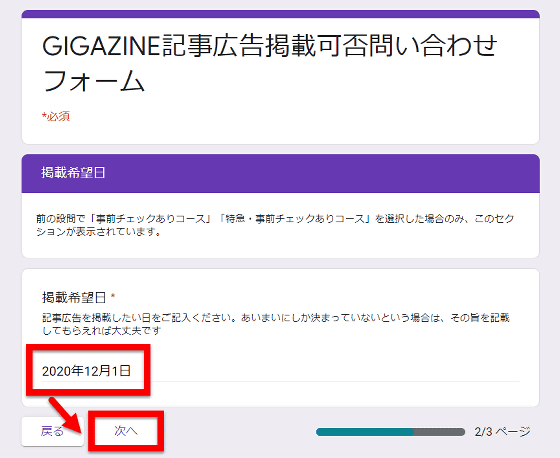Click the text してもらえれば大丈夫です under the question
The width and height of the screenshot is (560, 458).
pyautogui.click(x=102, y=330)
